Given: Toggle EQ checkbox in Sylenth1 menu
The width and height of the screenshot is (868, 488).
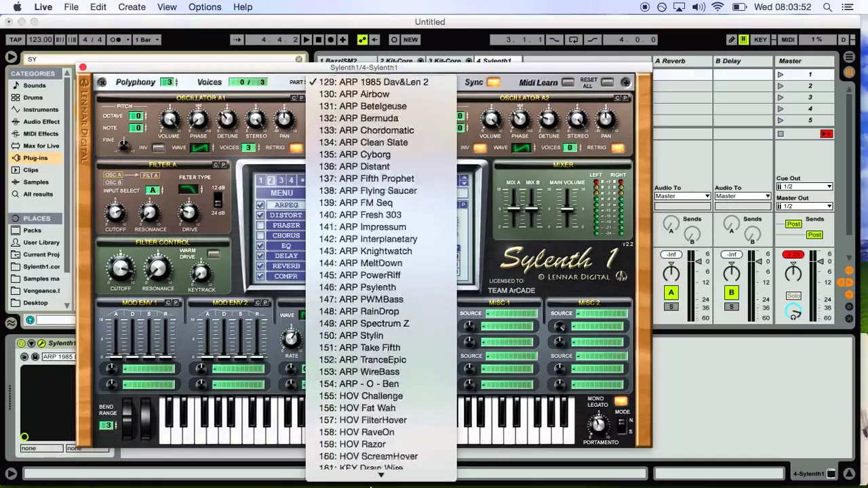Looking at the screenshot, I should 260,245.
